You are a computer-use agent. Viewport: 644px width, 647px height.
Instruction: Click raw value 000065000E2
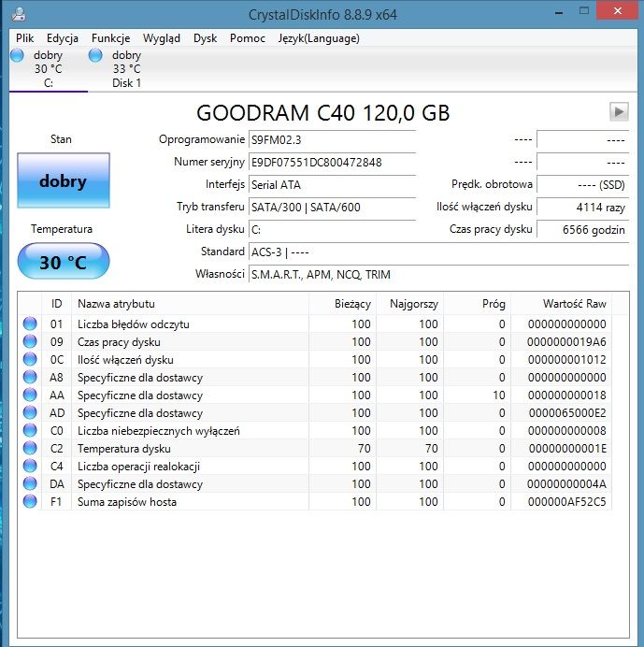(x=567, y=412)
